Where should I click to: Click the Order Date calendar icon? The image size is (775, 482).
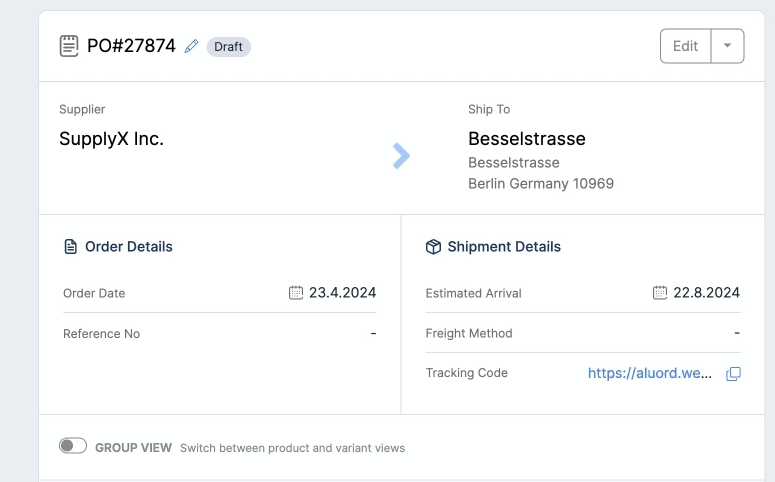pos(296,293)
